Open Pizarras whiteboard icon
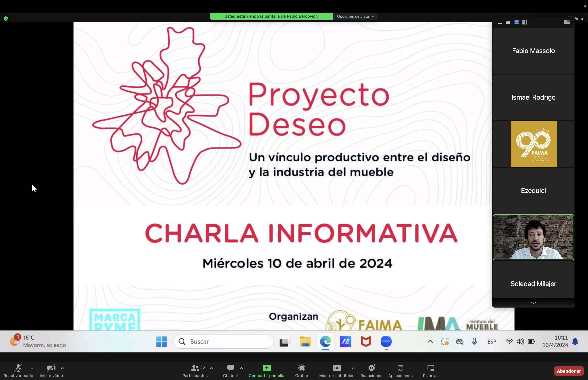 coord(431,368)
